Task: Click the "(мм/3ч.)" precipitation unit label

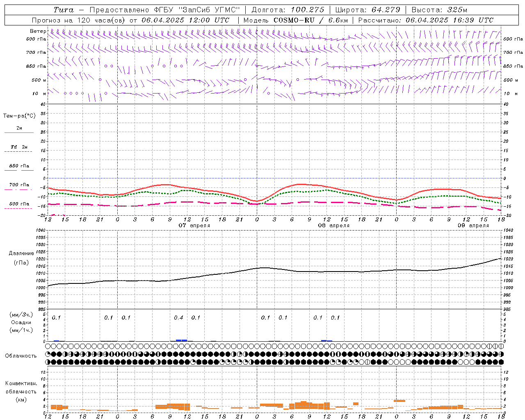Action: point(21,315)
